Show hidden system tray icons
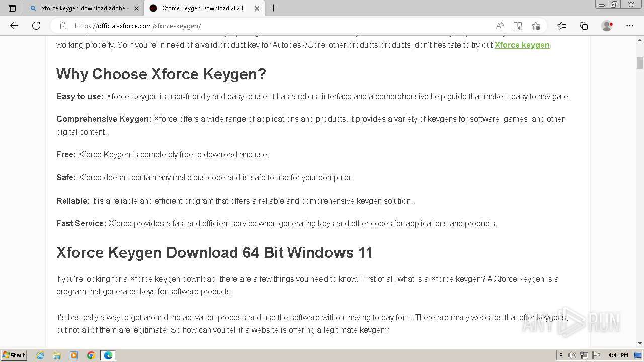 (x=561, y=355)
